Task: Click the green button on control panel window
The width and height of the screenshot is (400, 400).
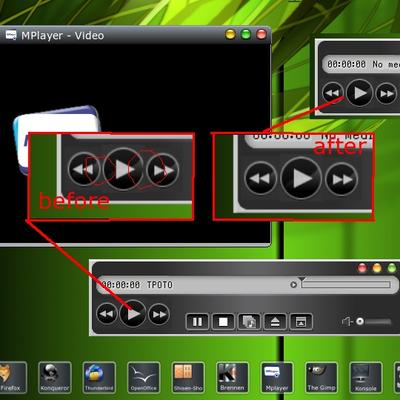Action: click(x=392, y=268)
